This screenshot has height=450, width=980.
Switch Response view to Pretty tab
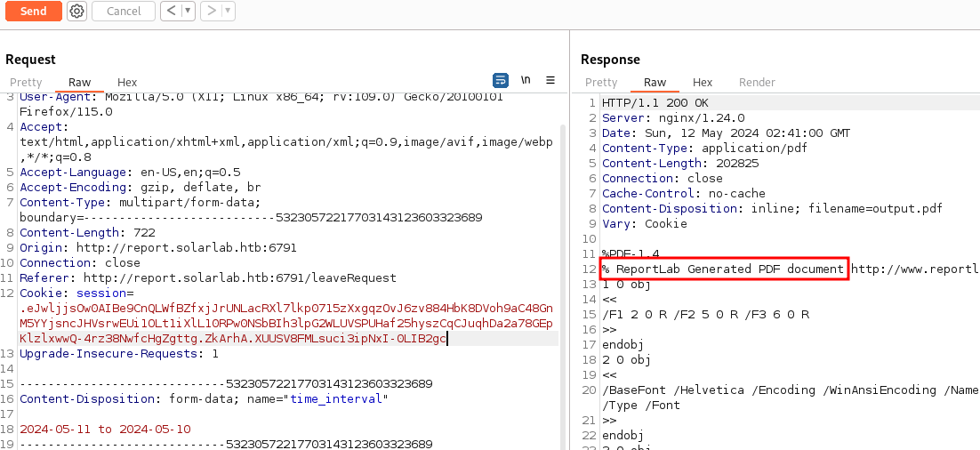pos(601,82)
